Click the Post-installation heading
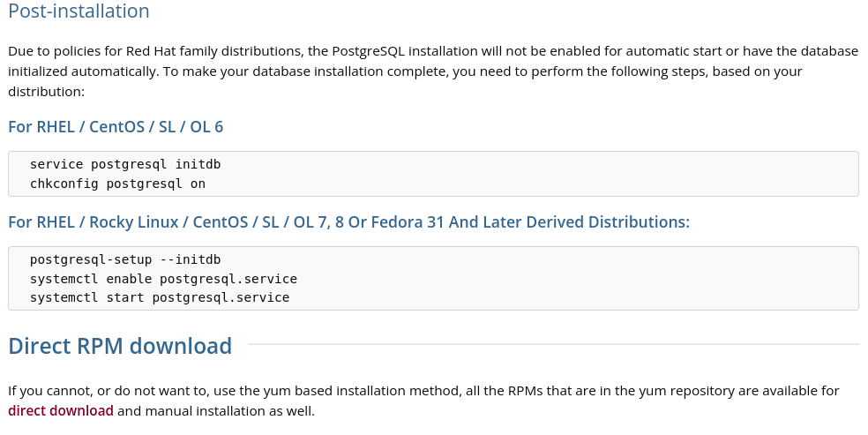Viewport: 868px width, 435px height. point(79,11)
